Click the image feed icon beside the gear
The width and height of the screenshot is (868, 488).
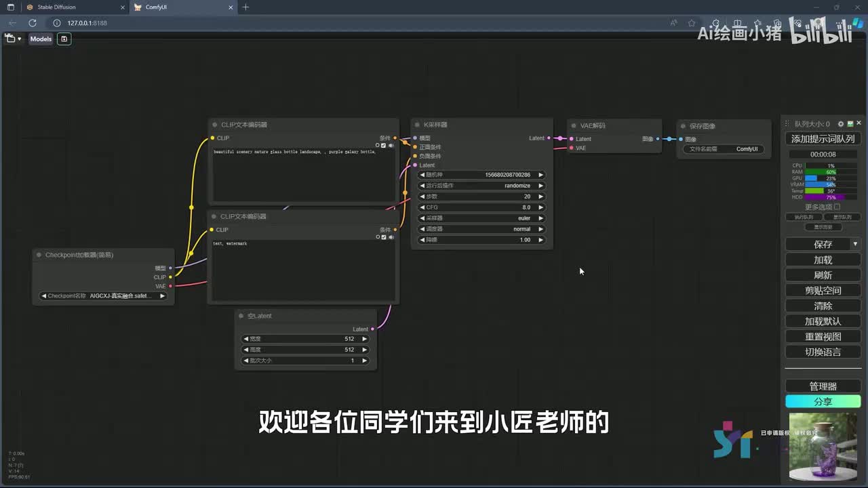click(850, 124)
